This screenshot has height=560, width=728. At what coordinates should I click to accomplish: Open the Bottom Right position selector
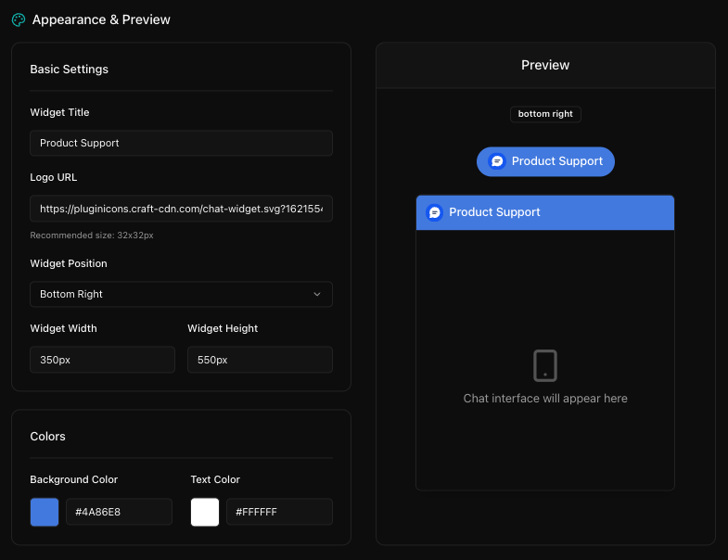(181, 294)
